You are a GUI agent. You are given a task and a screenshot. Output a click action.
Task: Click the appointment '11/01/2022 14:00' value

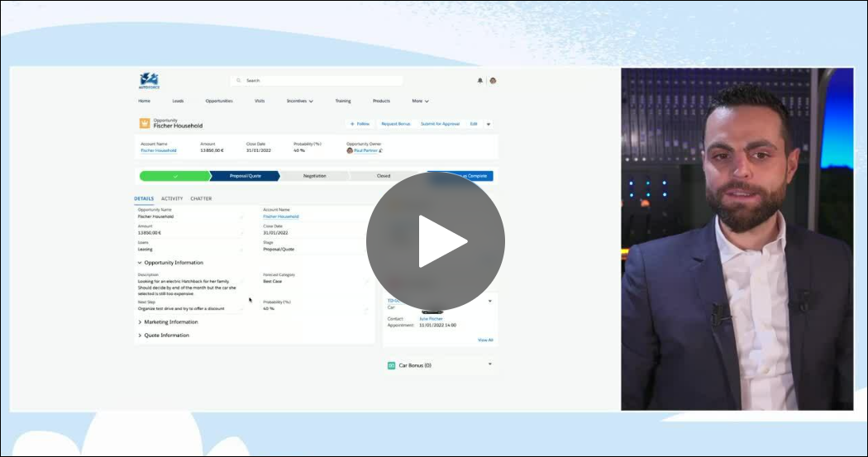438,326
